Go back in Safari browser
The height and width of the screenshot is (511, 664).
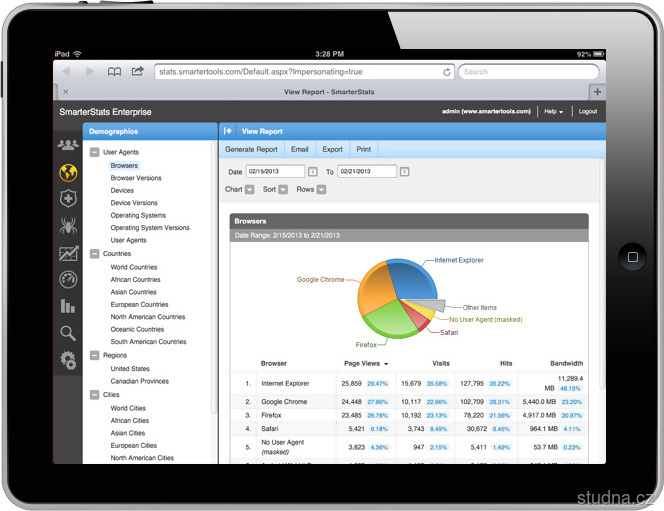pyautogui.click(x=66, y=72)
